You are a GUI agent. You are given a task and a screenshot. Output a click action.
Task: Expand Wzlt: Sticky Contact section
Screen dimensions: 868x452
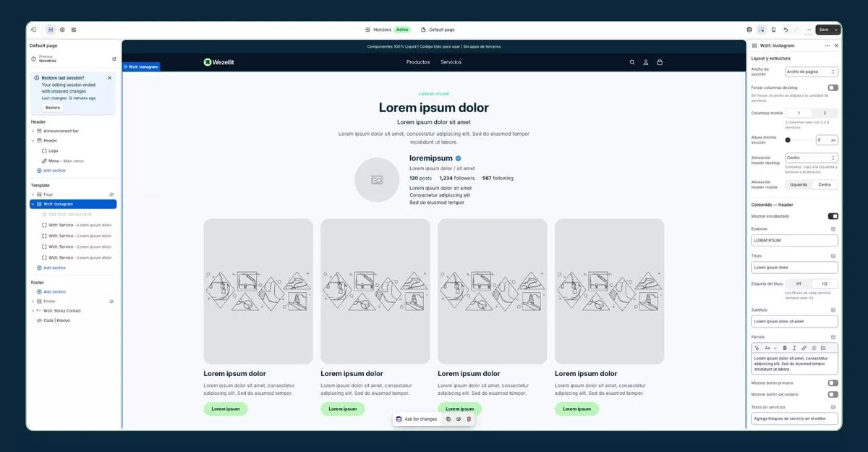(33, 310)
